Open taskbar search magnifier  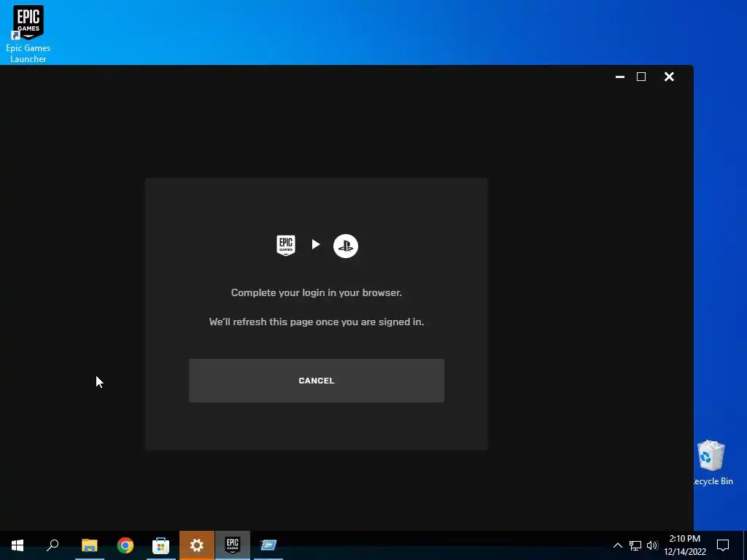(x=53, y=545)
